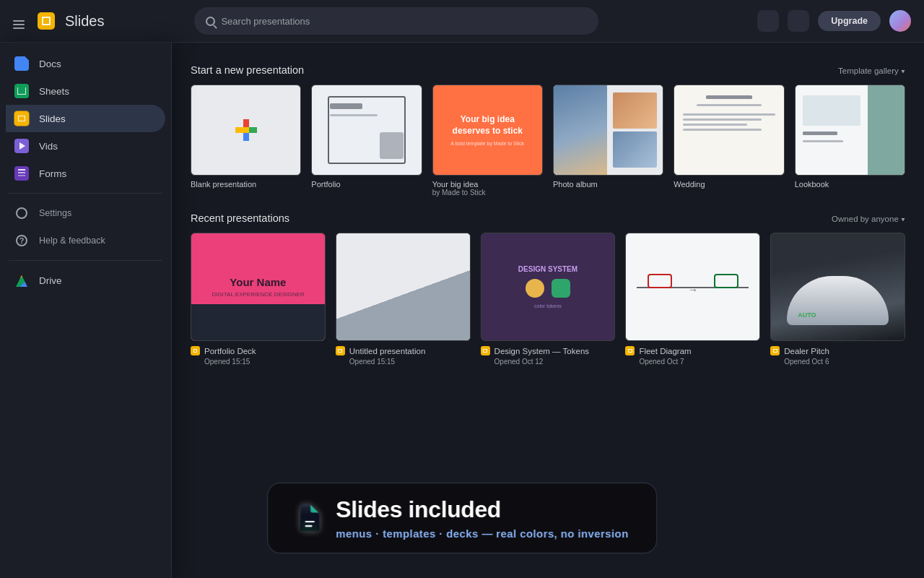
Task: Click 'by Made to Stick' caption text
Action: tap(458, 193)
